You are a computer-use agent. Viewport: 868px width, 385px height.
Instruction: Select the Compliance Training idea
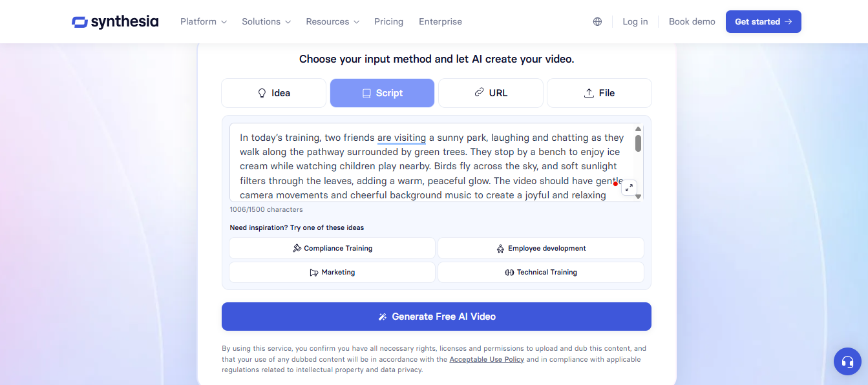(x=332, y=248)
